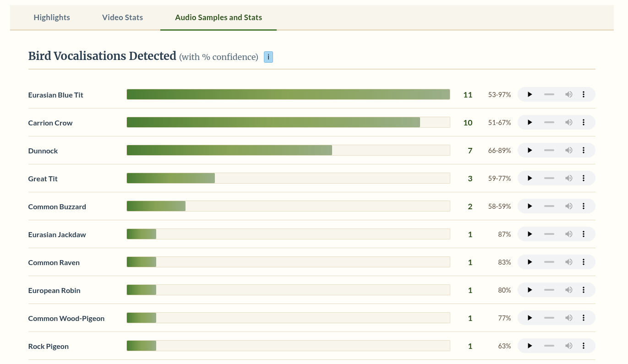Click the Dunnock species name
The width and height of the screenshot is (628, 364).
coord(43,151)
